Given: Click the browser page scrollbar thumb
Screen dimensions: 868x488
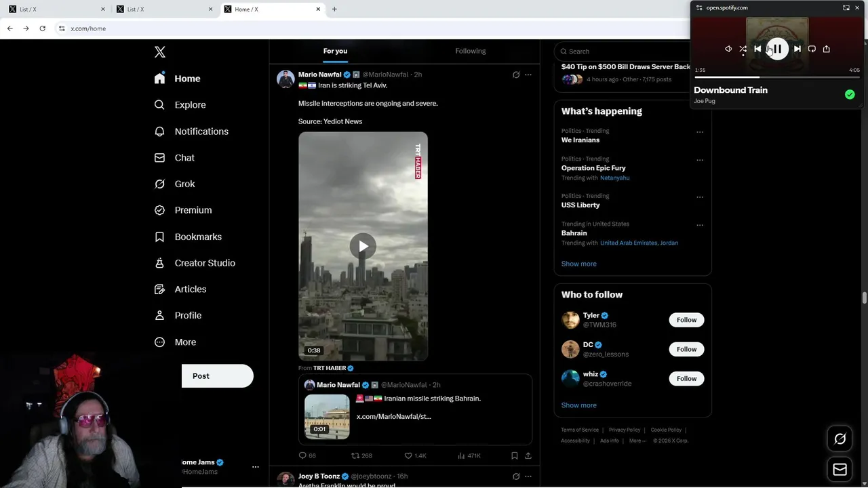Looking at the screenshot, I should pyautogui.click(x=865, y=298).
